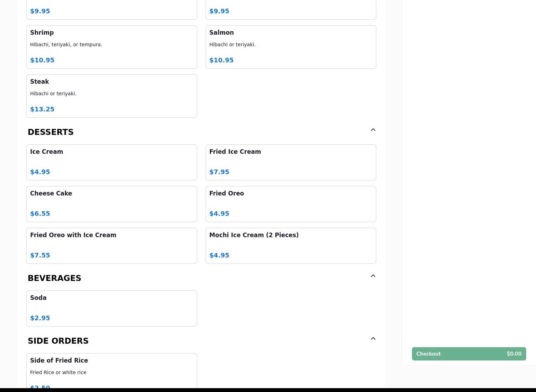Click the Steak price $13.25

pos(42,109)
